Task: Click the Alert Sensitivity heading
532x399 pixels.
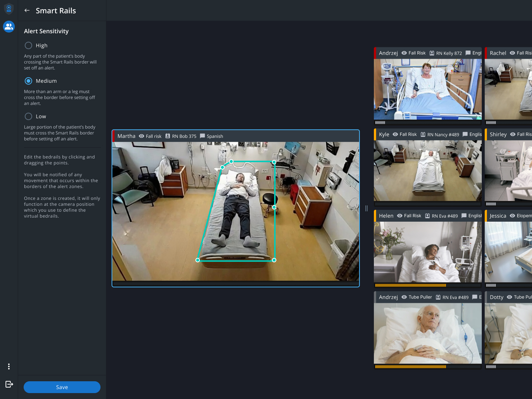Action: click(x=46, y=31)
